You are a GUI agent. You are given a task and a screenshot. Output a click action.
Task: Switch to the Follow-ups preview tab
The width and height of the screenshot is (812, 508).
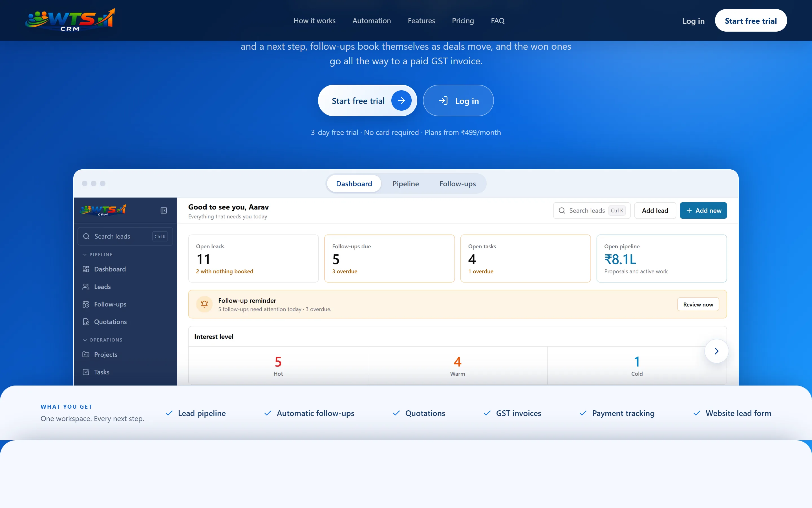[x=458, y=183]
